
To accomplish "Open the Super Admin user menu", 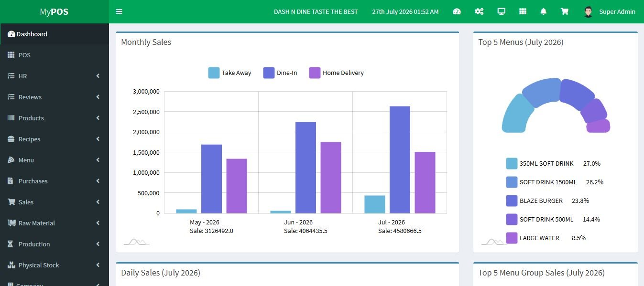I will (610, 11).
